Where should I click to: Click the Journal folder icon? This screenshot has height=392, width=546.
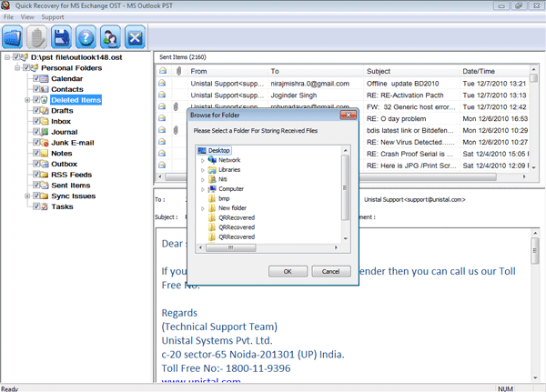click(x=45, y=132)
